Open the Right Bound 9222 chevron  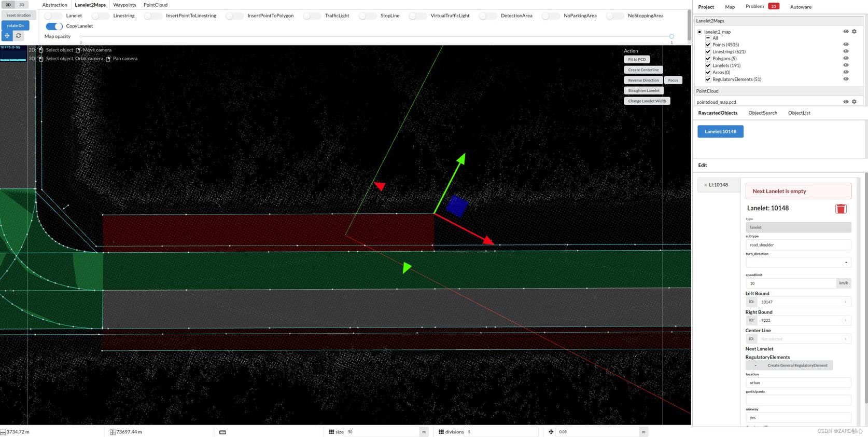tap(845, 320)
